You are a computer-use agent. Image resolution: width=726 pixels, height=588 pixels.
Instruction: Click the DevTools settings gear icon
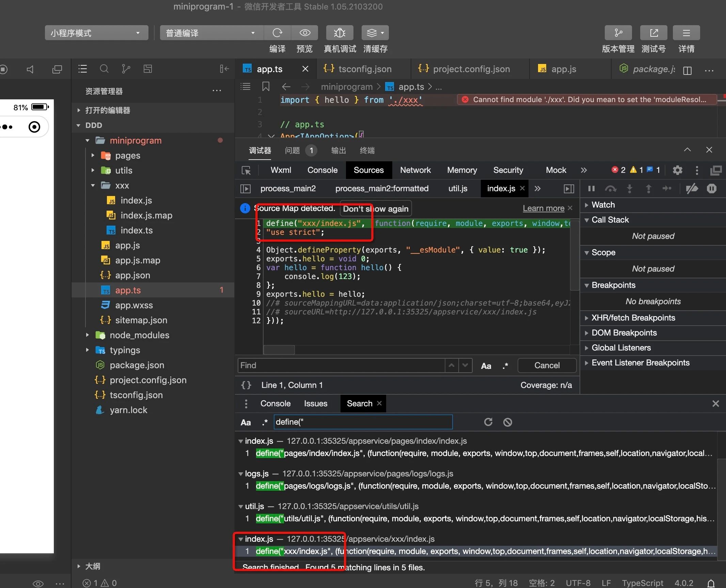[677, 170]
